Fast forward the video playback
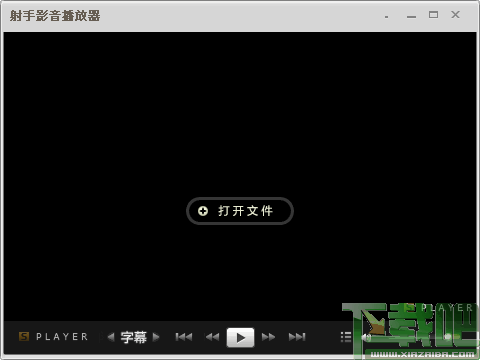Image resolution: width=480 pixels, height=360 pixels. point(268,337)
